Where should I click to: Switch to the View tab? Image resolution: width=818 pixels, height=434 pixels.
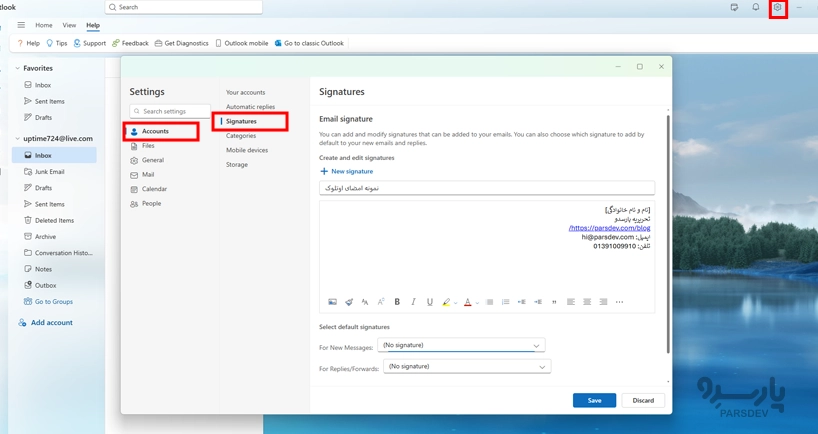[x=69, y=25]
